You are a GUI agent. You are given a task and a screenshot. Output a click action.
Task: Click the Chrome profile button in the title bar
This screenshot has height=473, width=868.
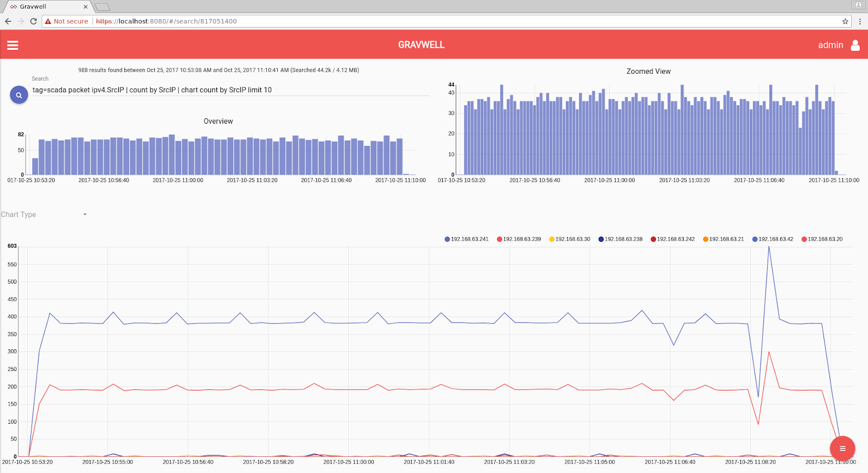point(858,5)
